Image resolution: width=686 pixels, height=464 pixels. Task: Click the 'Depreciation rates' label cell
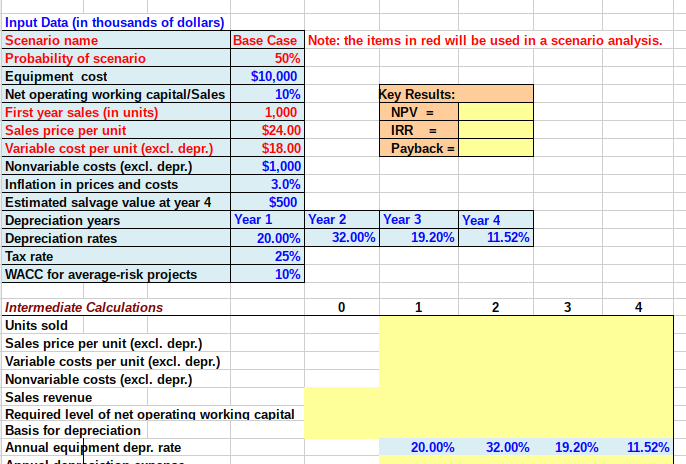pos(116,238)
